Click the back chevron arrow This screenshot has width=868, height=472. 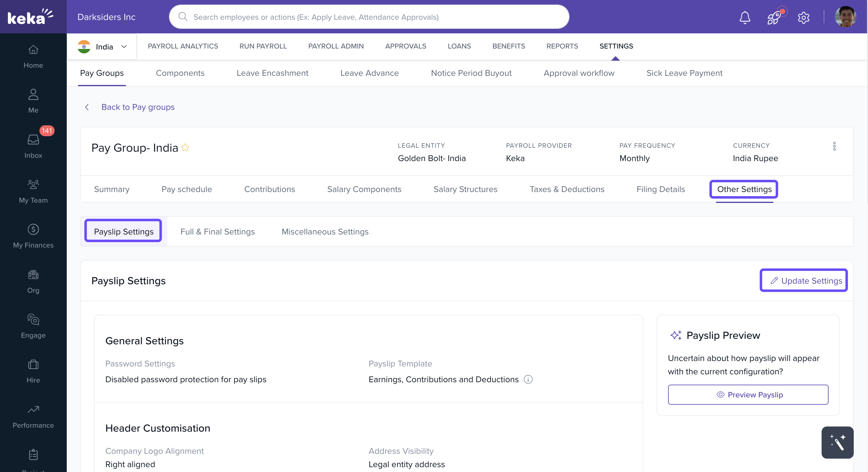(x=87, y=107)
